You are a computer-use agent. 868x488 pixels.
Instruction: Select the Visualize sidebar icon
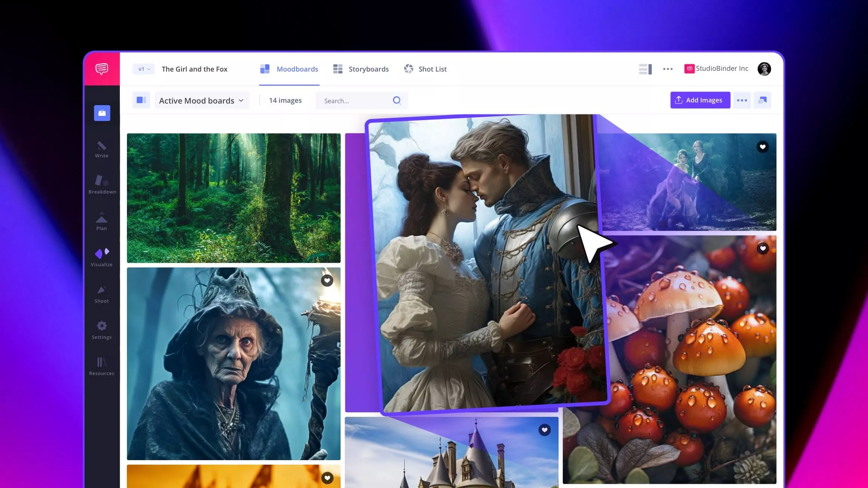(x=102, y=257)
